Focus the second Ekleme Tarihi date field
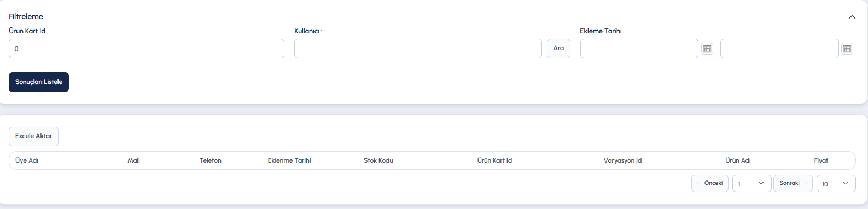The width and height of the screenshot is (868, 209). (x=779, y=49)
